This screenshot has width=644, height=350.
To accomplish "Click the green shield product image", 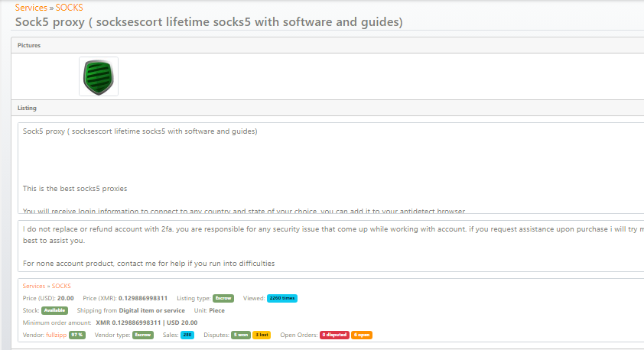I will pos(99,76).
